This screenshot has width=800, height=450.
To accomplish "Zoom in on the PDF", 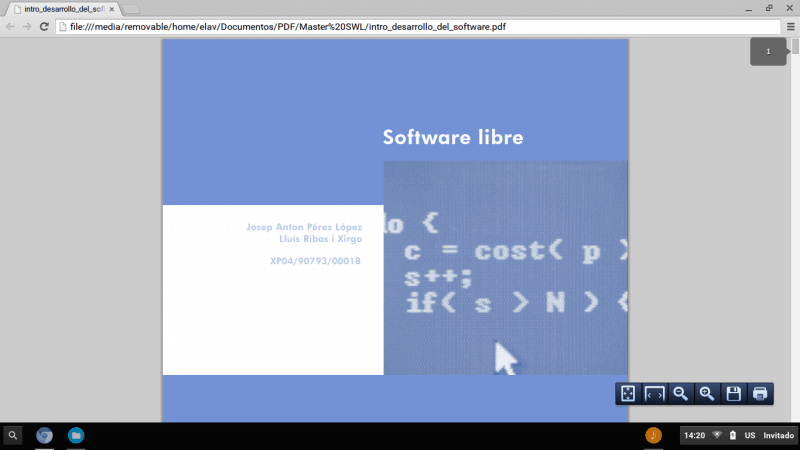I will 707,394.
